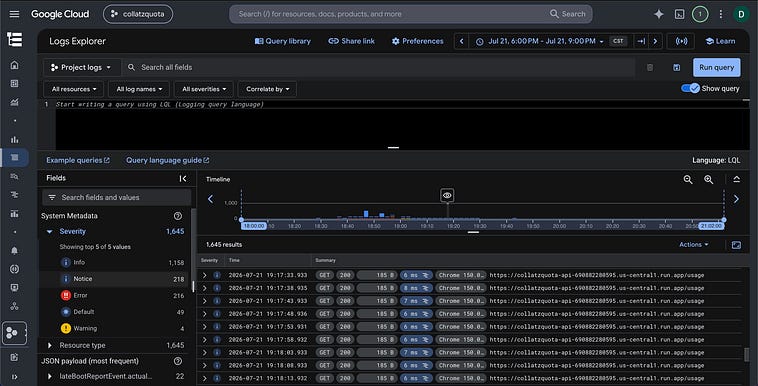Open Preferences
Image resolution: width=758 pixels, height=386 pixels.
pos(418,41)
